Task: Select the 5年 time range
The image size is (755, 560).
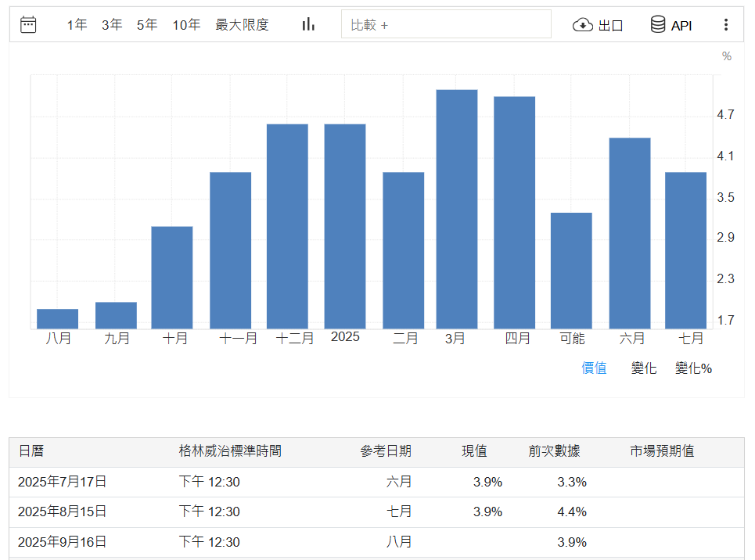Action: click(x=147, y=24)
